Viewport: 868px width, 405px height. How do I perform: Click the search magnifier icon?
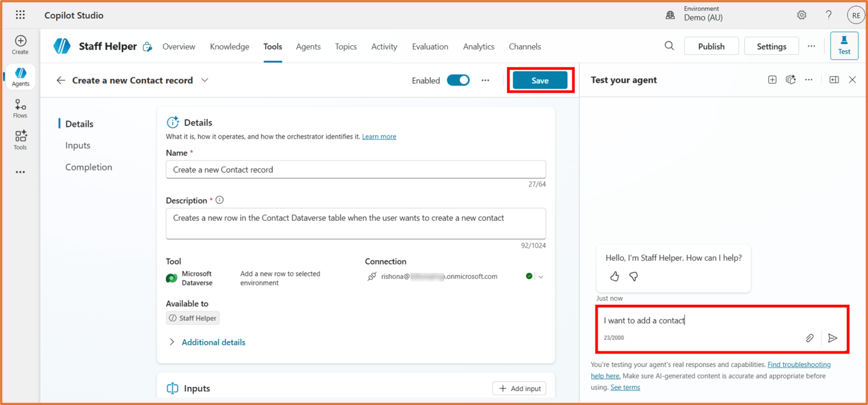click(669, 46)
